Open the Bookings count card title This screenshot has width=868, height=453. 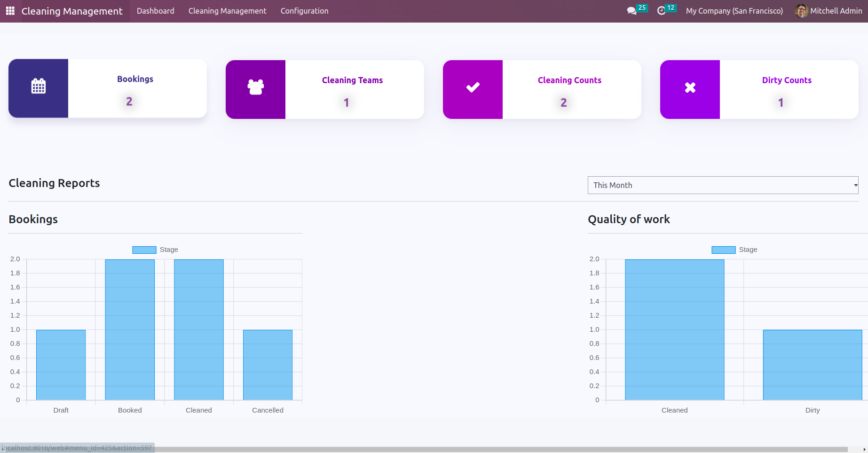tap(135, 79)
